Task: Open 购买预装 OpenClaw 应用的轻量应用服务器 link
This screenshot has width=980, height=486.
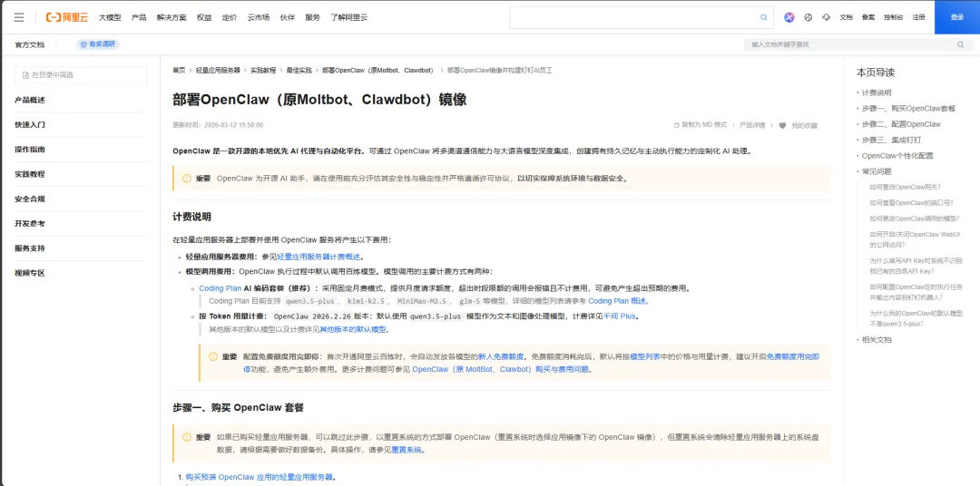Action: (260, 477)
